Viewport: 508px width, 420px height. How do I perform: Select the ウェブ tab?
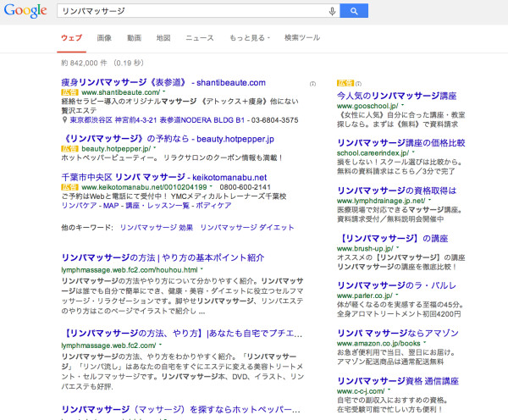[x=71, y=38]
